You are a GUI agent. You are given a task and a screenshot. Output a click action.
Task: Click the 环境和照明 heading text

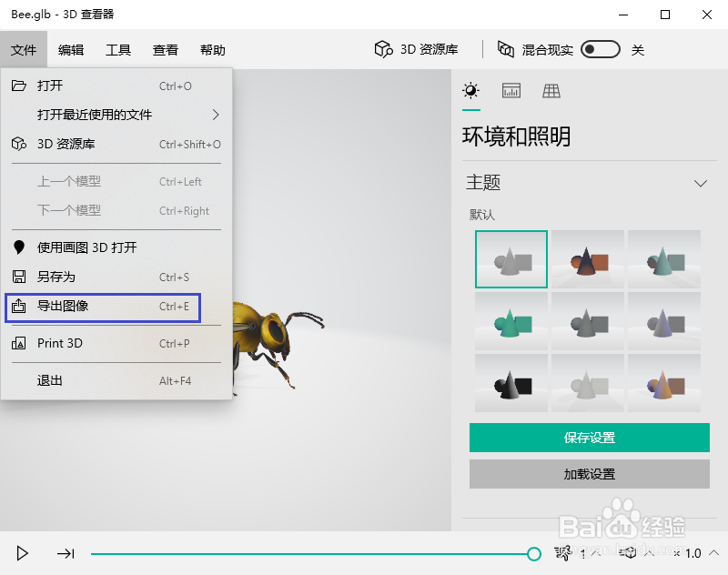pyautogui.click(x=516, y=136)
